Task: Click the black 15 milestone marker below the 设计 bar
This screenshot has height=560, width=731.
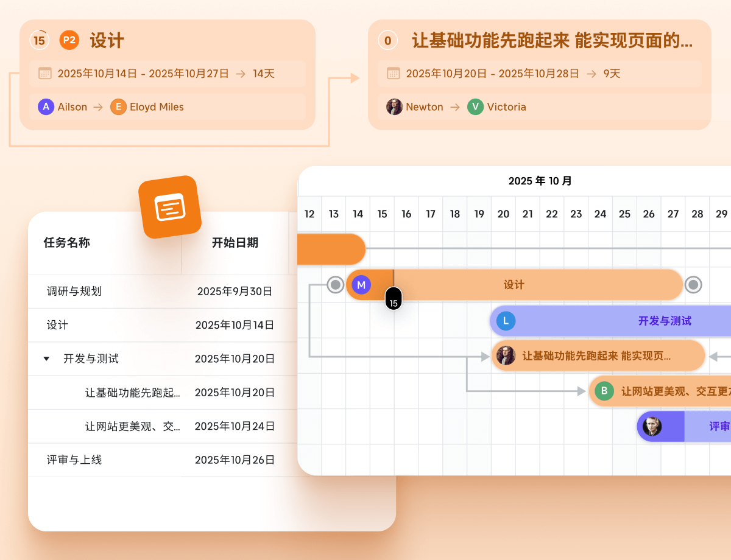Action: point(394,298)
